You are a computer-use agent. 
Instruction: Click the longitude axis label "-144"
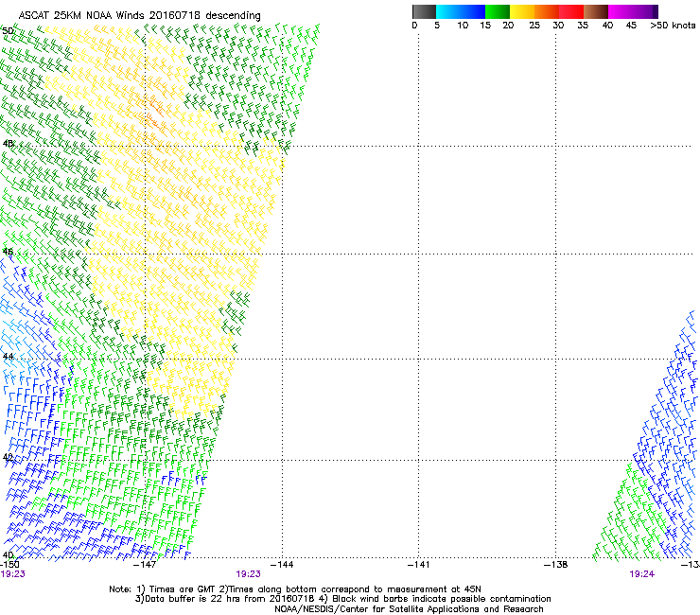click(x=282, y=565)
